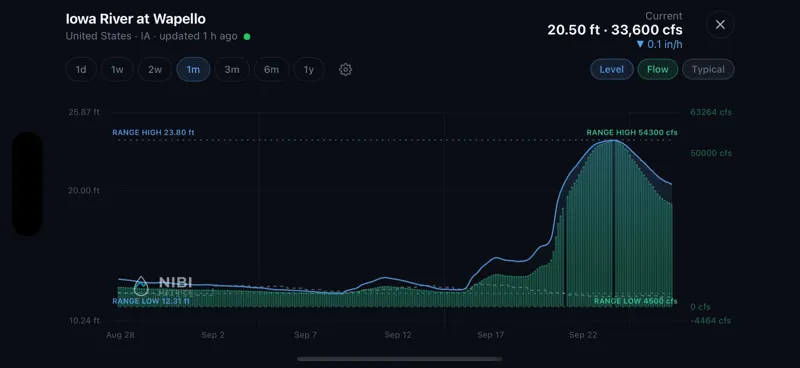Viewport: 800px width, 368px height.
Task: Enable the Typical overlay
Action: pyautogui.click(x=708, y=69)
